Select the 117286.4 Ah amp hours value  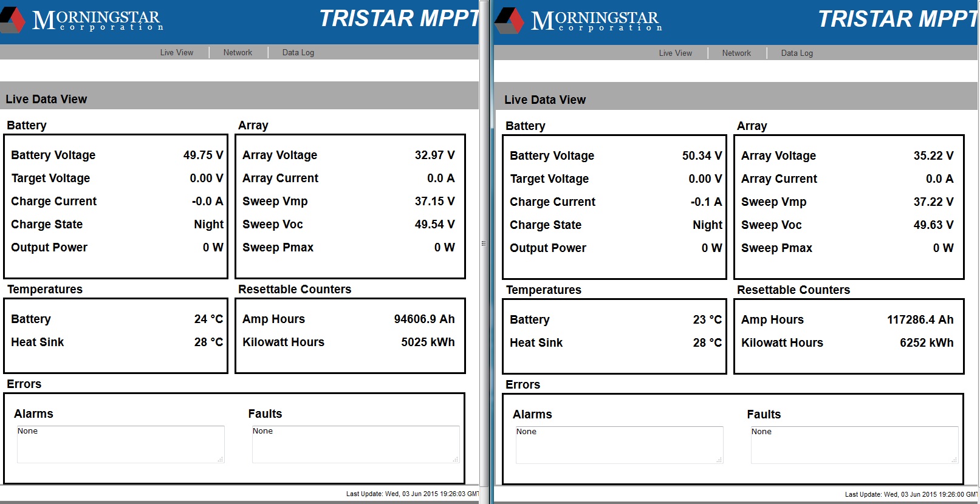point(920,319)
